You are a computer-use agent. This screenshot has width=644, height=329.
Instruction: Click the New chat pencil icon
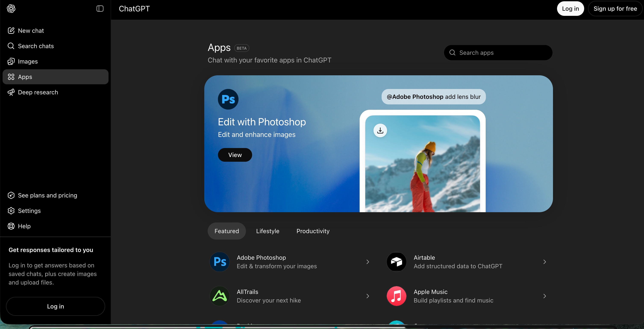coord(11,31)
